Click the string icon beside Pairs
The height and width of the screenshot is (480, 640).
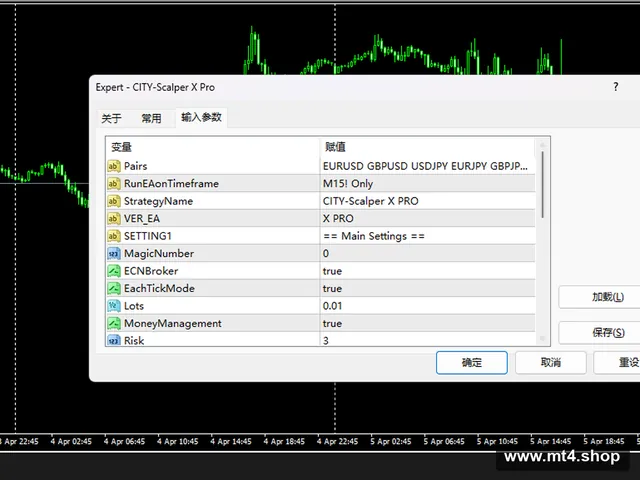click(114, 166)
